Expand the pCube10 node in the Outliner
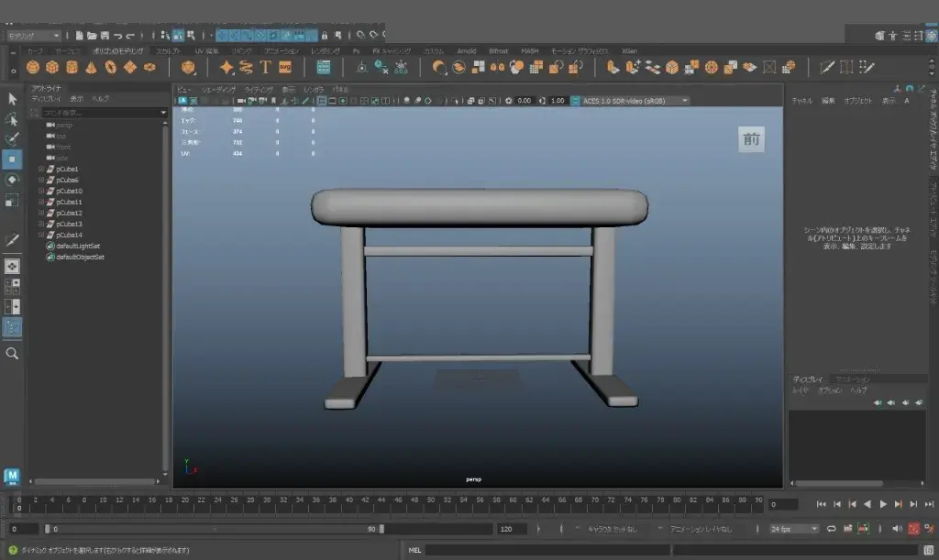Screen dimensions: 939x560 [41, 192]
